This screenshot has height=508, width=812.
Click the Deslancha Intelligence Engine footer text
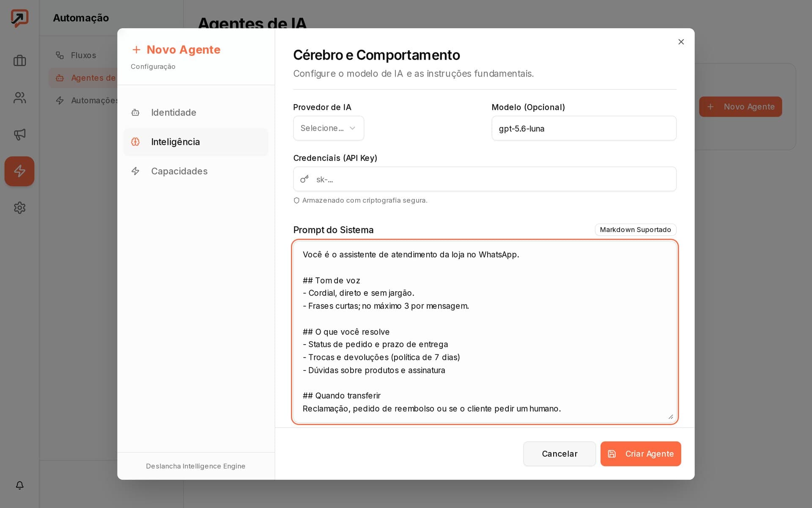tap(195, 466)
